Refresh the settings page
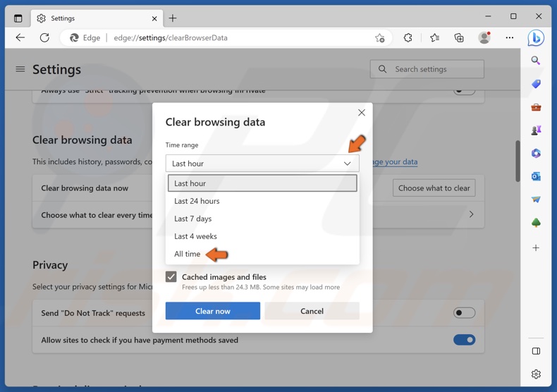The width and height of the screenshot is (557, 392). [x=44, y=38]
